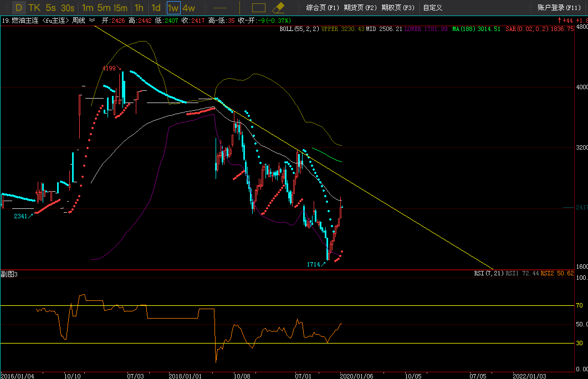Click the 1714 low price marker
Screen dimensions: 588x379
[314, 265]
